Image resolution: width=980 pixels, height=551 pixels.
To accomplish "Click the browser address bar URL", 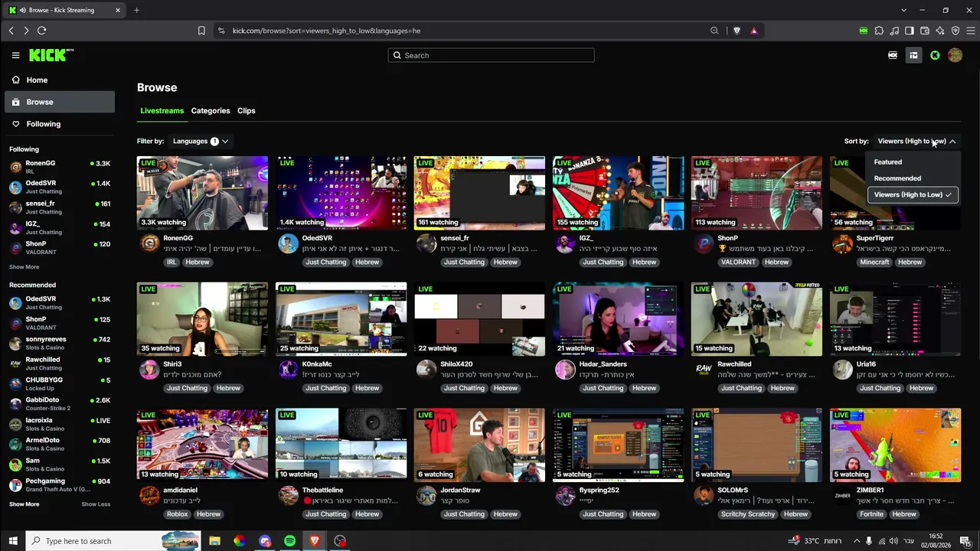I will click(327, 31).
